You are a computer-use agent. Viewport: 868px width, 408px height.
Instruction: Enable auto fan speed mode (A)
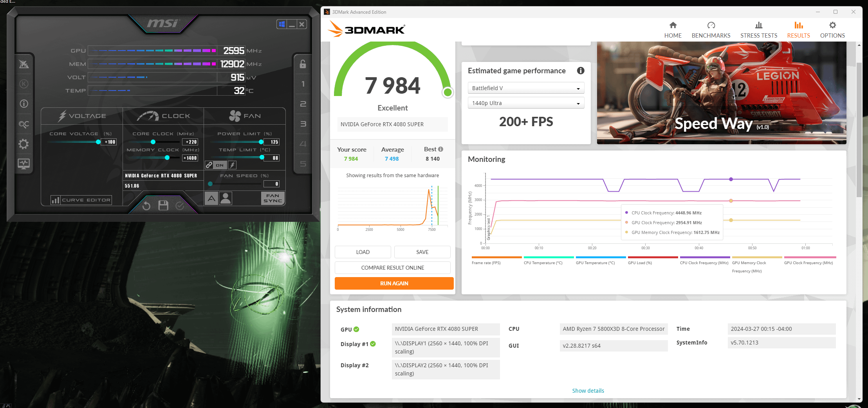[211, 198]
